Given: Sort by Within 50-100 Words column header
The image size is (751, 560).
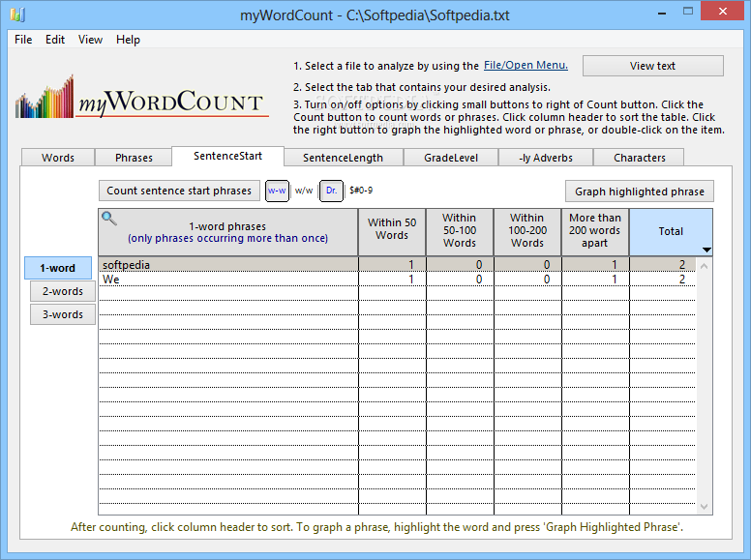Looking at the screenshot, I should (x=460, y=232).
